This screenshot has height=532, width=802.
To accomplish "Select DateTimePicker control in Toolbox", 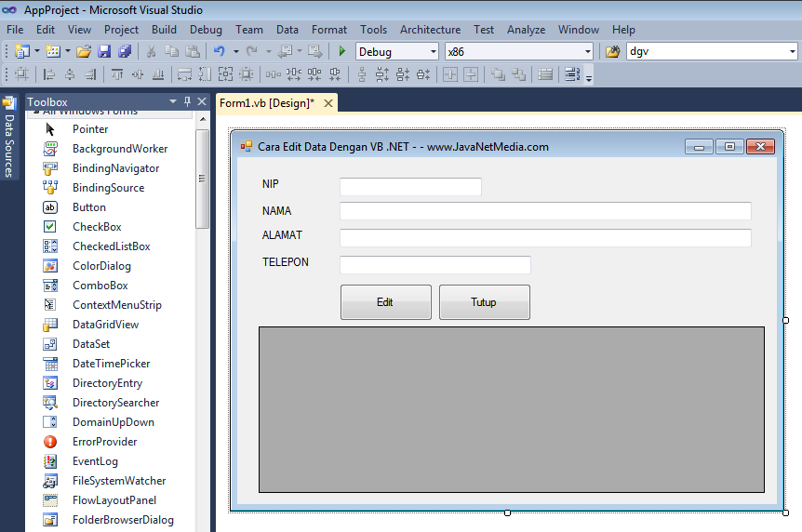I will pos(111,364).
